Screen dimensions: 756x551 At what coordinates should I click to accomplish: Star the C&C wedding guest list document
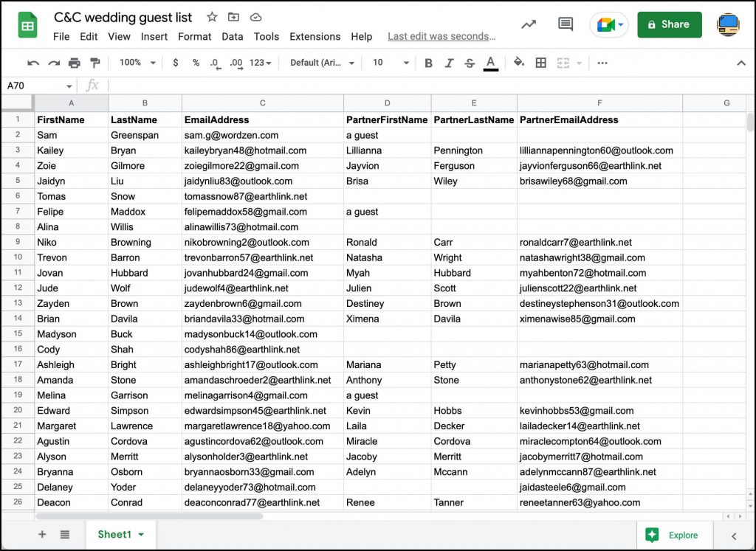(x=212, y=17)
